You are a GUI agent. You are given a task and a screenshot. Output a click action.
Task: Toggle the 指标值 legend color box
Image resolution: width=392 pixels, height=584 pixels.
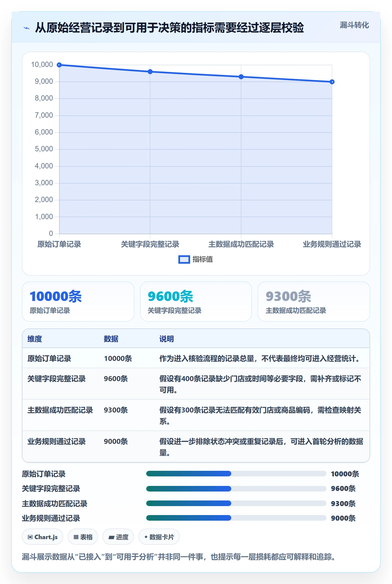click(184, 259)
